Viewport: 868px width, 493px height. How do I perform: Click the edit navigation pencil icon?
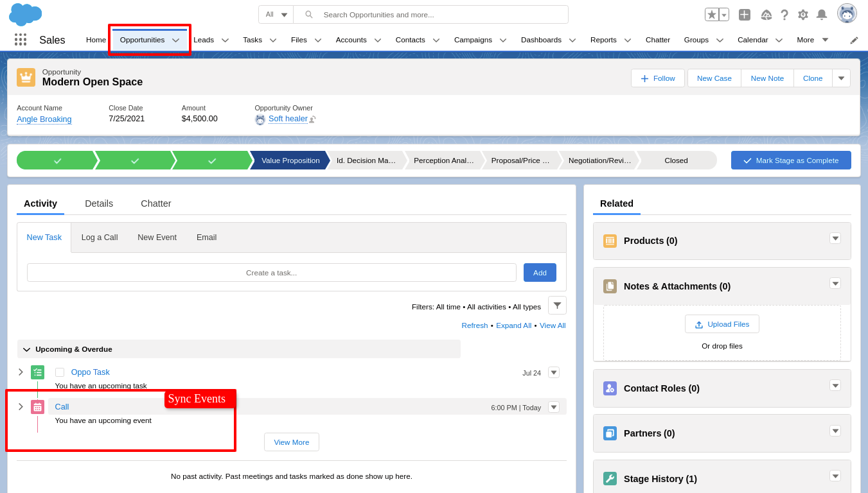pyautogui.click(x=854, y=40)
